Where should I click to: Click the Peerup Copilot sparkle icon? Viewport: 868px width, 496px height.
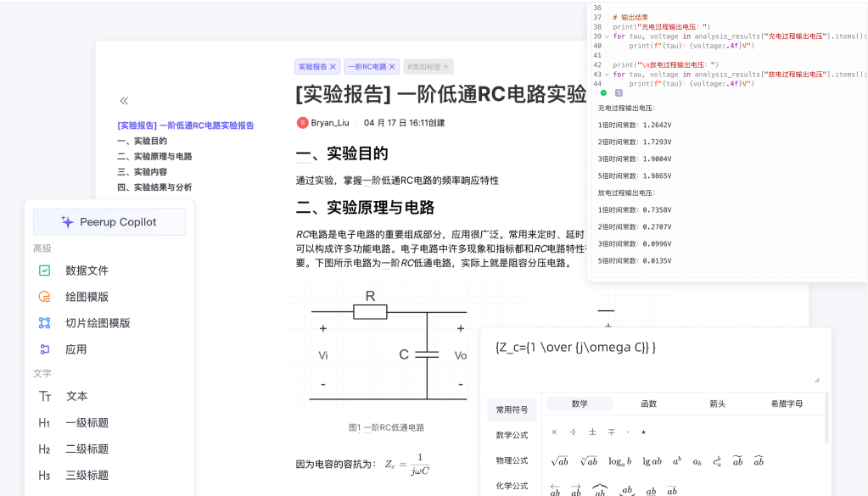[68, 222]
